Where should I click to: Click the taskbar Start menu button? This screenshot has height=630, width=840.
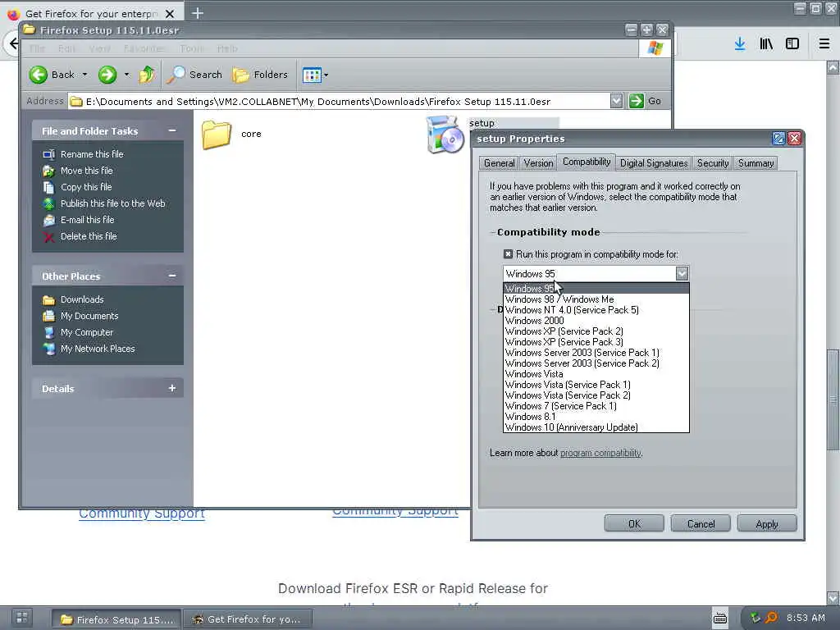pyautogui.click(x=22, y=619)
